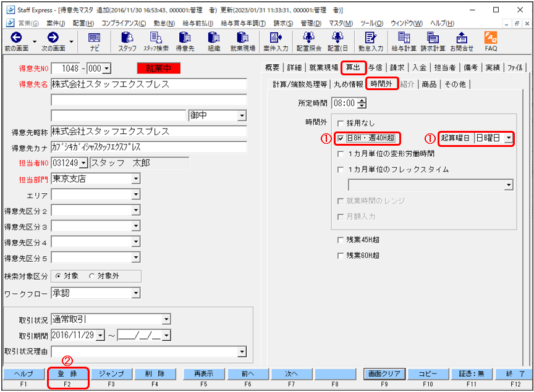
Task: Click the 配置照会 toolbar icon
Action: 308,41
